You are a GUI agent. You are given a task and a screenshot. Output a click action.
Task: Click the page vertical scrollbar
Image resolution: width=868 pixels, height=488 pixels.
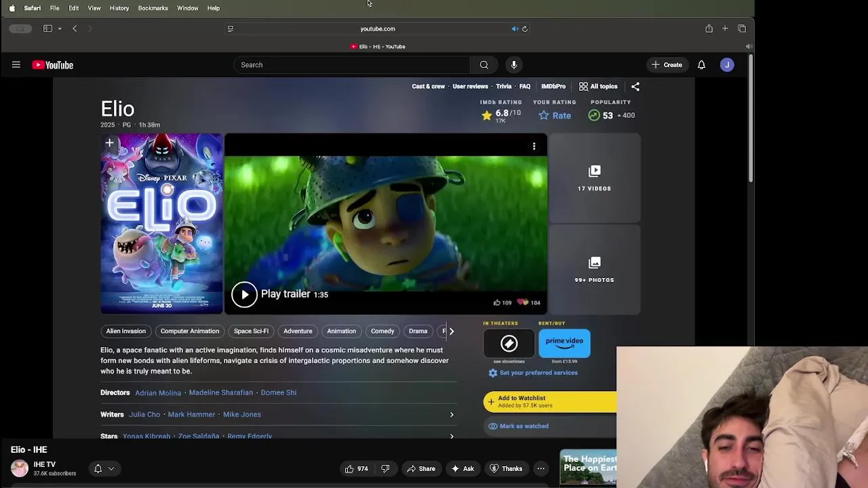751,119
